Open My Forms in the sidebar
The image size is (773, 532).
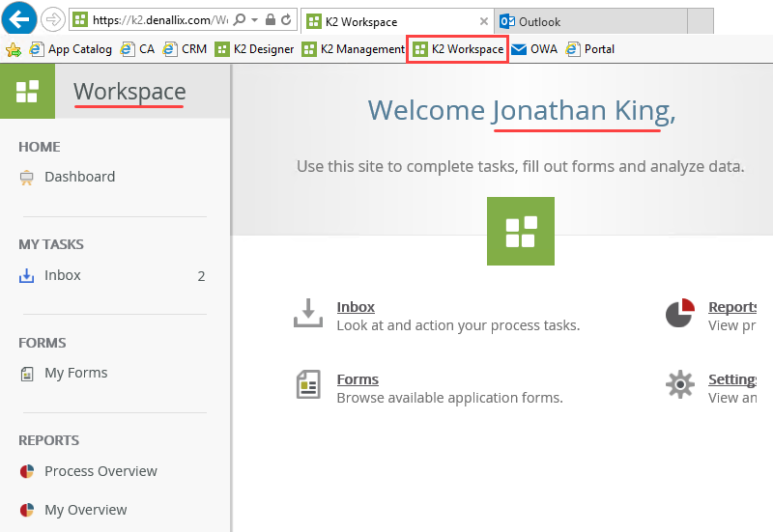pos(76,373)
